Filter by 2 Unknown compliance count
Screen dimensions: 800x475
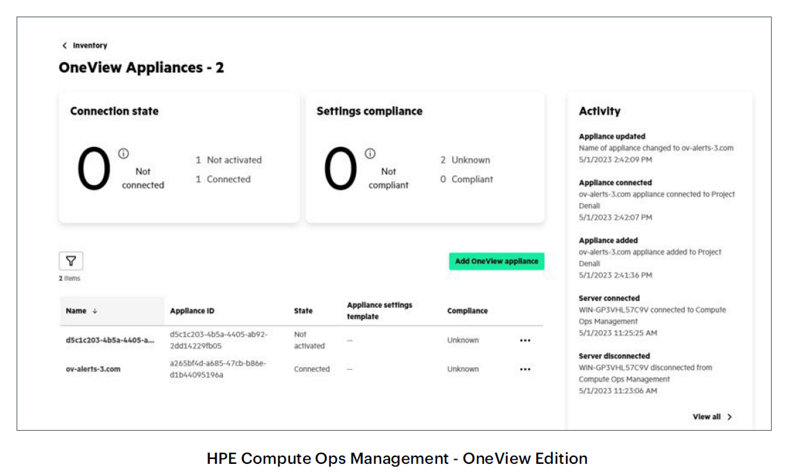(465, 160)
